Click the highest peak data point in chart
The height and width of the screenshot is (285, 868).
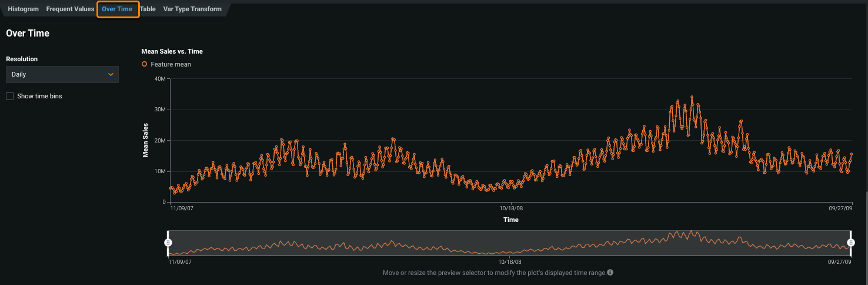point(692,97)
